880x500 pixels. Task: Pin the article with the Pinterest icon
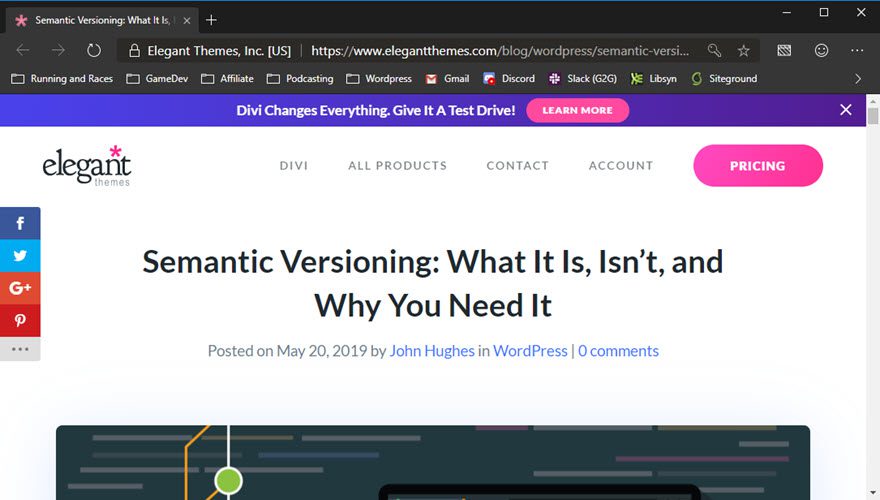pos(20,320)
